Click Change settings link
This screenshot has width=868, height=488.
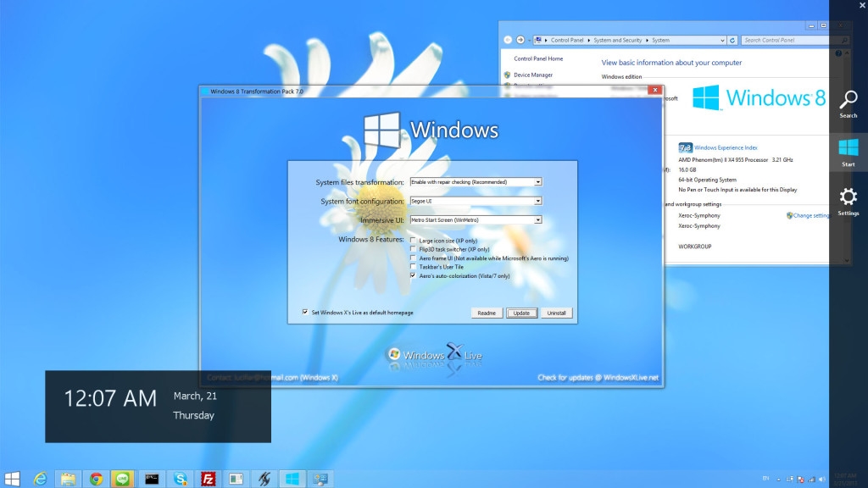[x=811, y=216]
